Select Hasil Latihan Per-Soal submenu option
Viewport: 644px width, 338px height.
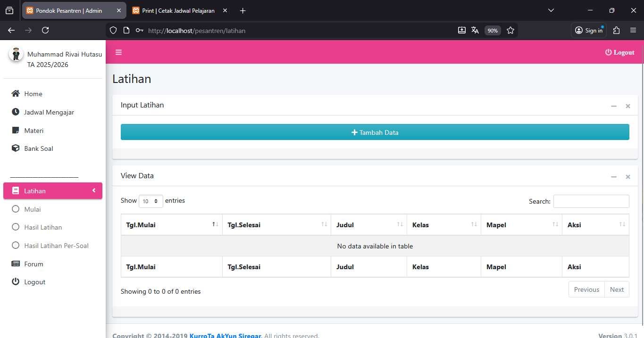pyautogui.click(x=56, y=246)
